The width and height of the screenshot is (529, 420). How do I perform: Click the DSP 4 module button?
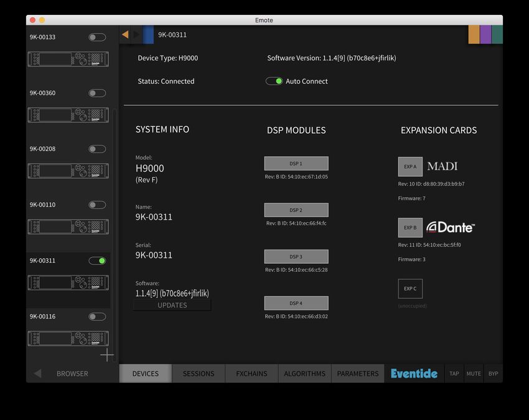(296, 303)
